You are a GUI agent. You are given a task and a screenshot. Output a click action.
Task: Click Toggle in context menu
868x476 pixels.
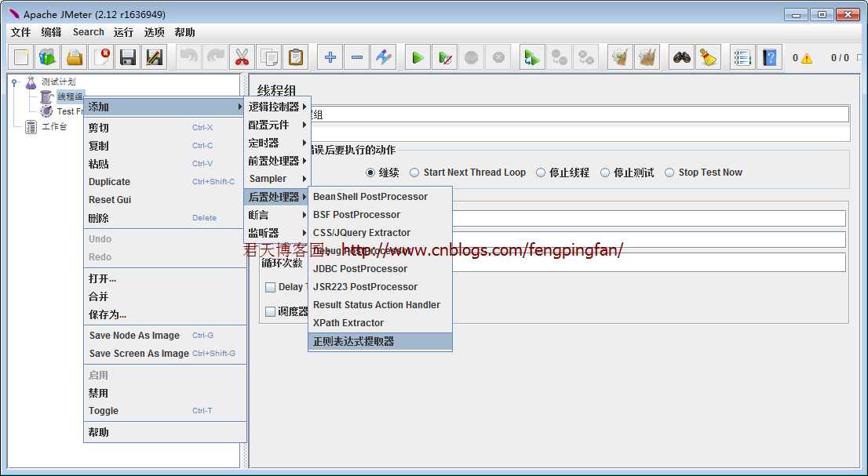pyautogui.click(x=164, y=411)
